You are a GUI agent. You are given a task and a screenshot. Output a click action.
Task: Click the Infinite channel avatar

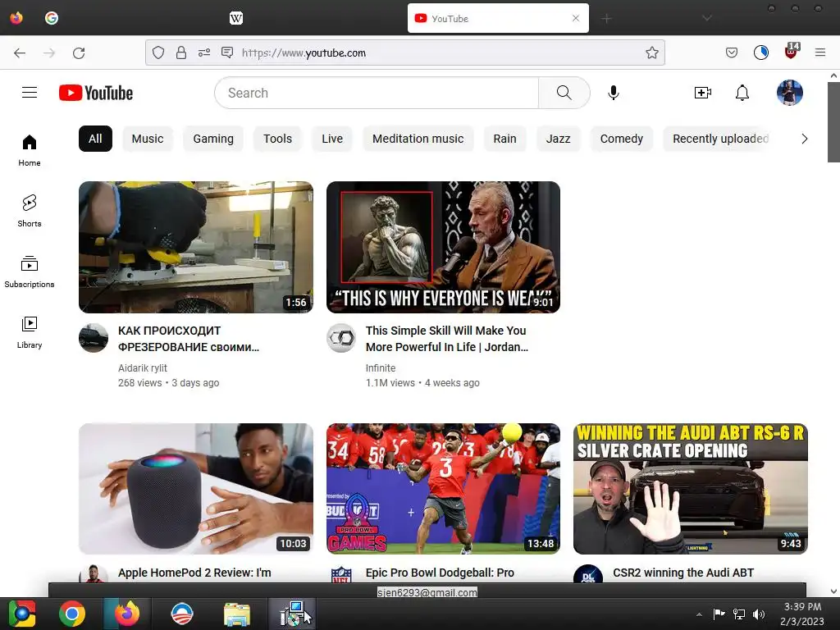pos(341,338)
